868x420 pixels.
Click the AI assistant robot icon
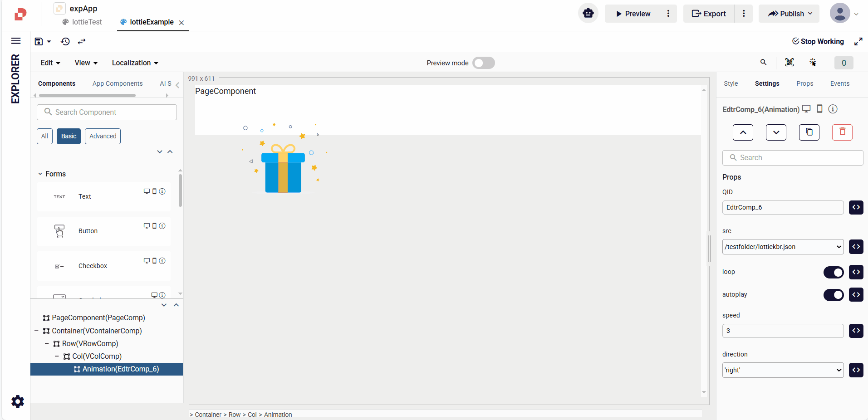588,14
